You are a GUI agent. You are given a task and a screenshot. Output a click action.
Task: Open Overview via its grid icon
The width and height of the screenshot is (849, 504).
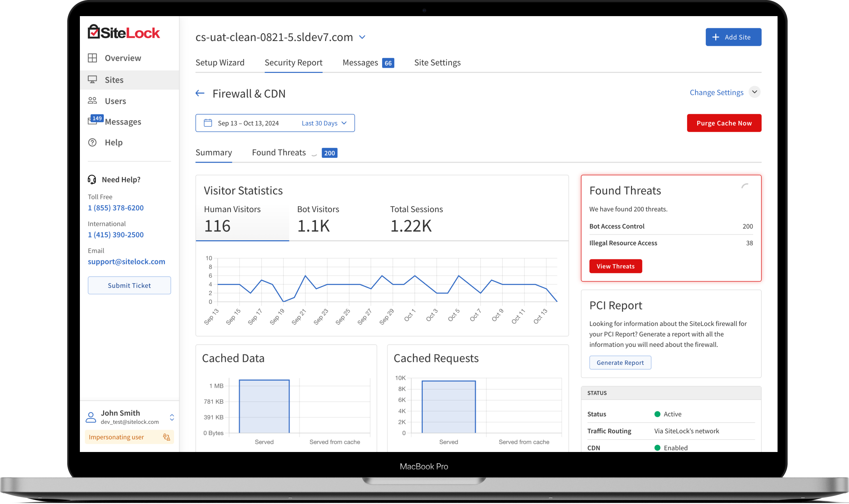click(92, 58)
